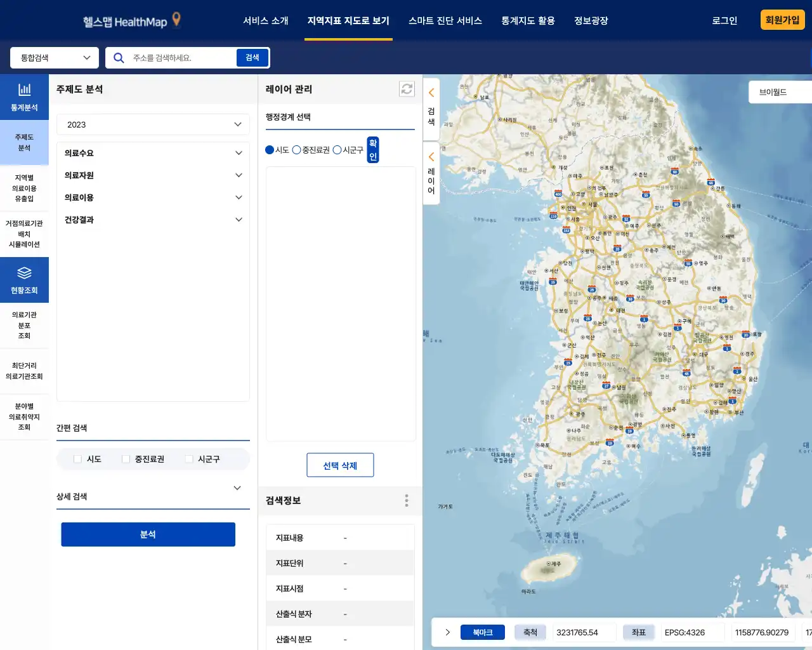Click the 로그인 link in the header
This screenshot has width=812, height=650.
[x=724, y=20]
